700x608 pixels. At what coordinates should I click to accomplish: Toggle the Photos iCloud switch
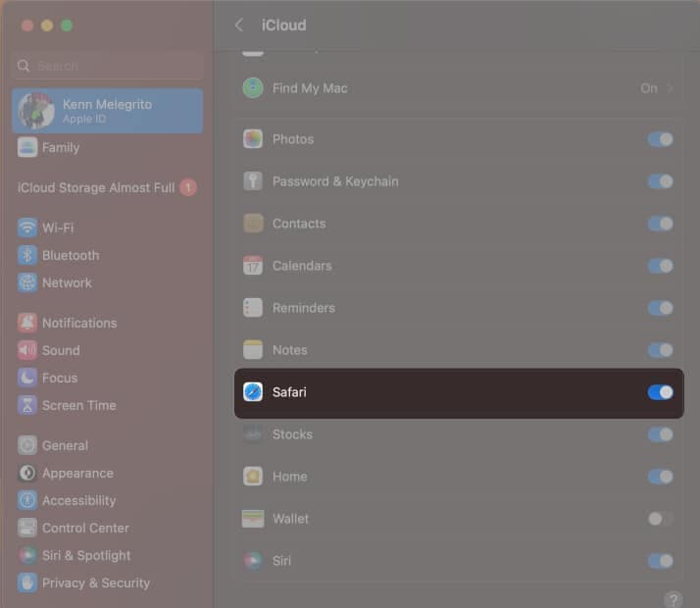[660, 139]
